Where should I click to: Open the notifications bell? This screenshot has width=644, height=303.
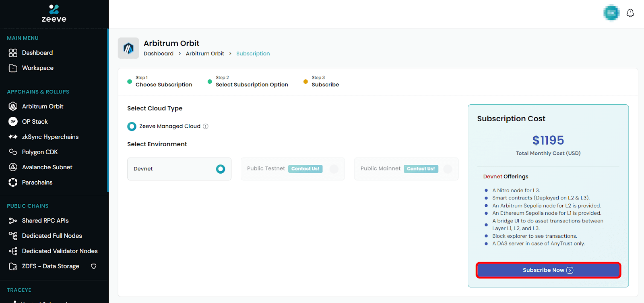tap(630, 13)
